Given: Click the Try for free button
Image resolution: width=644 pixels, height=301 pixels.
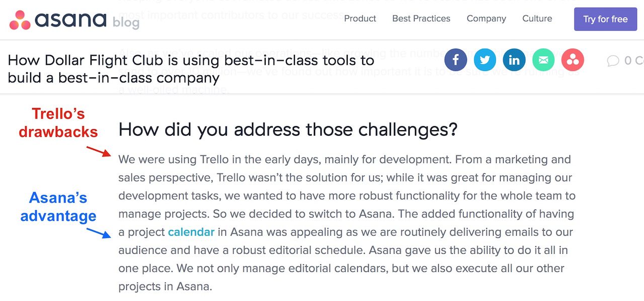Looking at the screenshot, I should [605, 19].
